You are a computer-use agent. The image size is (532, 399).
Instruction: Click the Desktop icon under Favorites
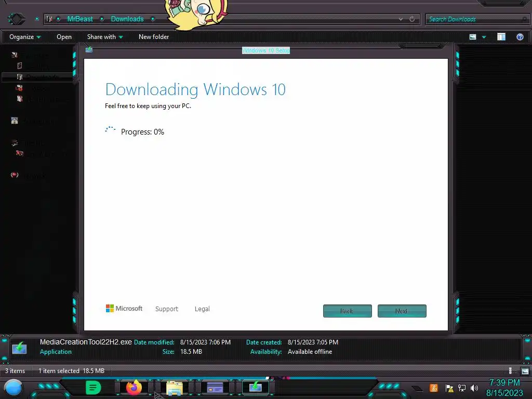[x=20, y=66]
